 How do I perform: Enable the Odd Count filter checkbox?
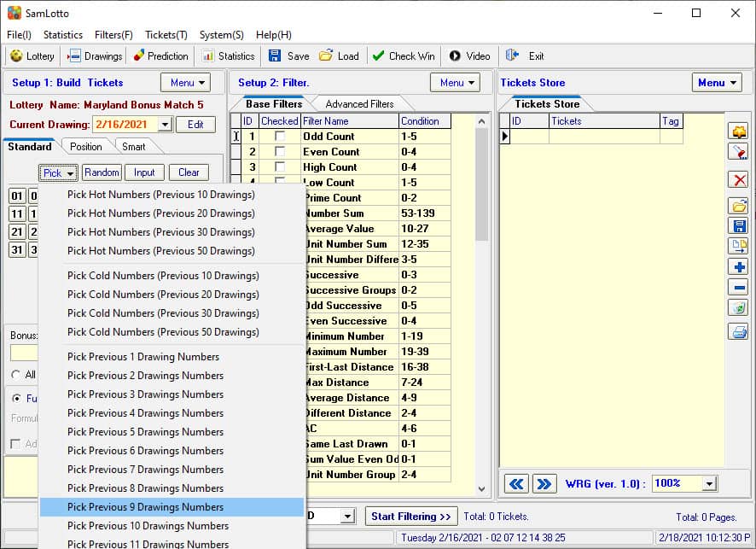pyautogui.click(x=280, y=136)
